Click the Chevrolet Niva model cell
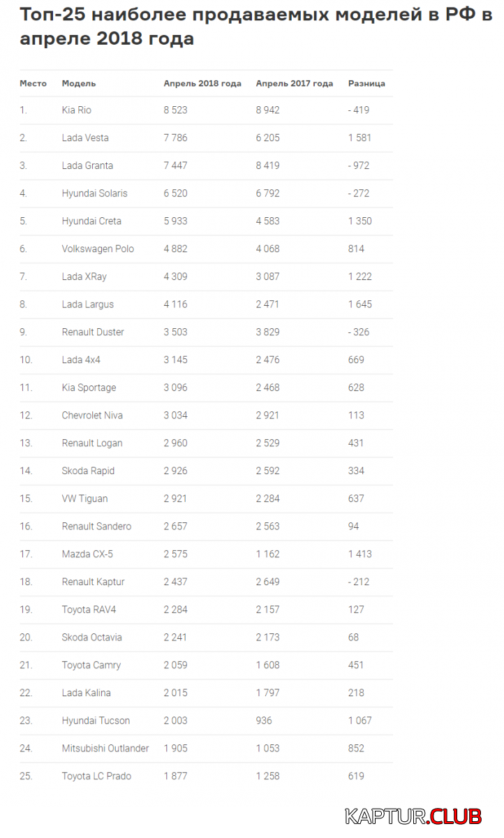The height and width of the screenshot is (838, 504). click(92, 415)
